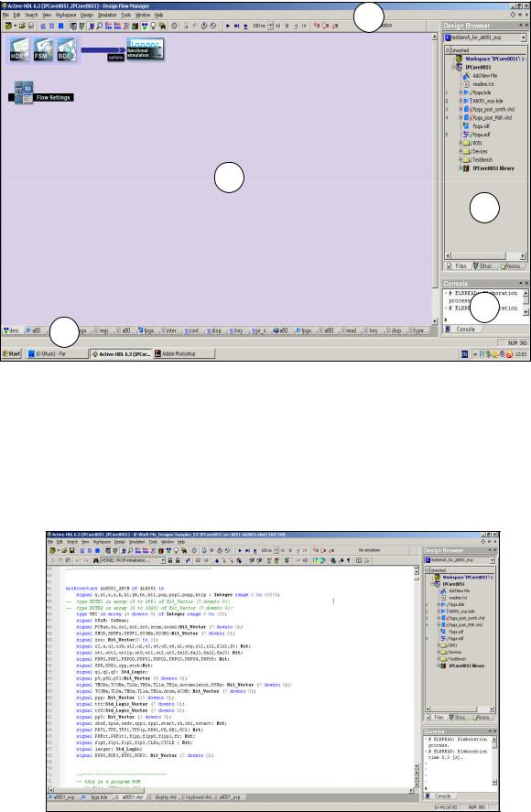Click the time stepper next to 100 ns
This screenshot has height=812, width=531.
tap(270, 26)
